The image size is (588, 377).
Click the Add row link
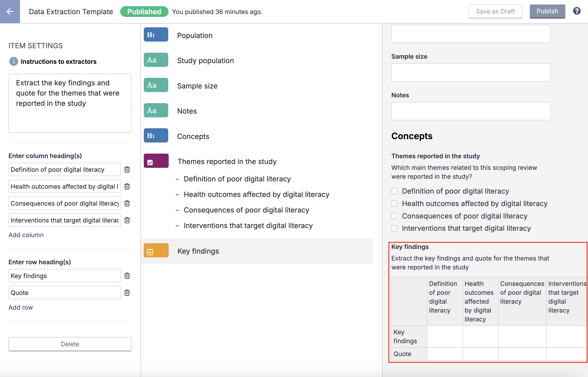click(x=20, y=307)
